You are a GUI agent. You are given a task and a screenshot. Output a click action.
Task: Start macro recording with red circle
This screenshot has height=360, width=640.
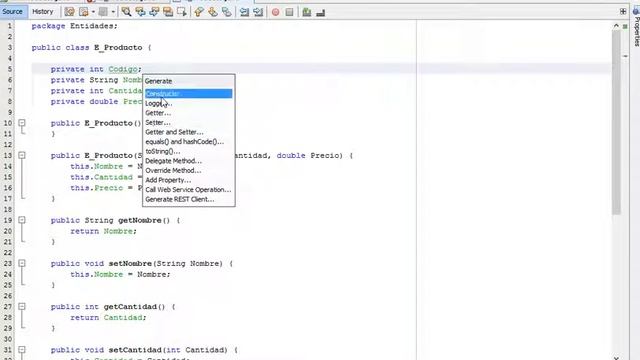coord(276,12)
